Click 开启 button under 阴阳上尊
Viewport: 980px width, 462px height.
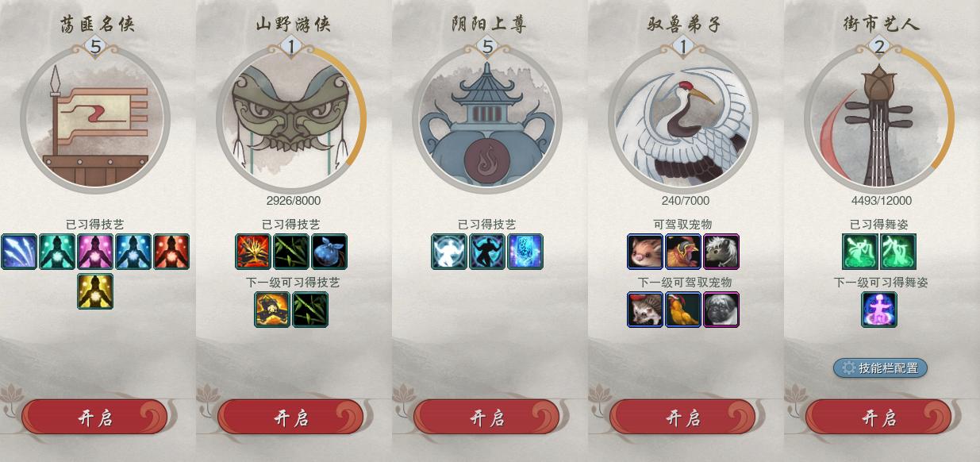point(486,418)
